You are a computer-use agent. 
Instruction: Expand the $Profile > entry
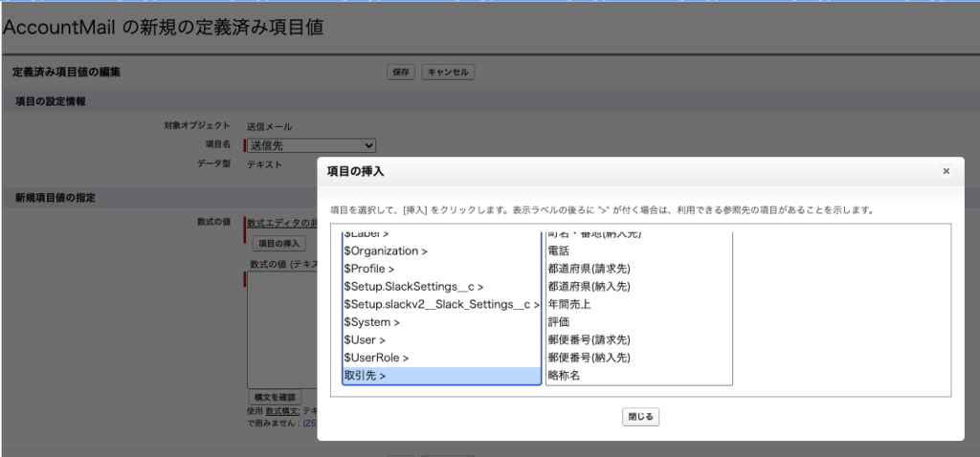[441, 269]
